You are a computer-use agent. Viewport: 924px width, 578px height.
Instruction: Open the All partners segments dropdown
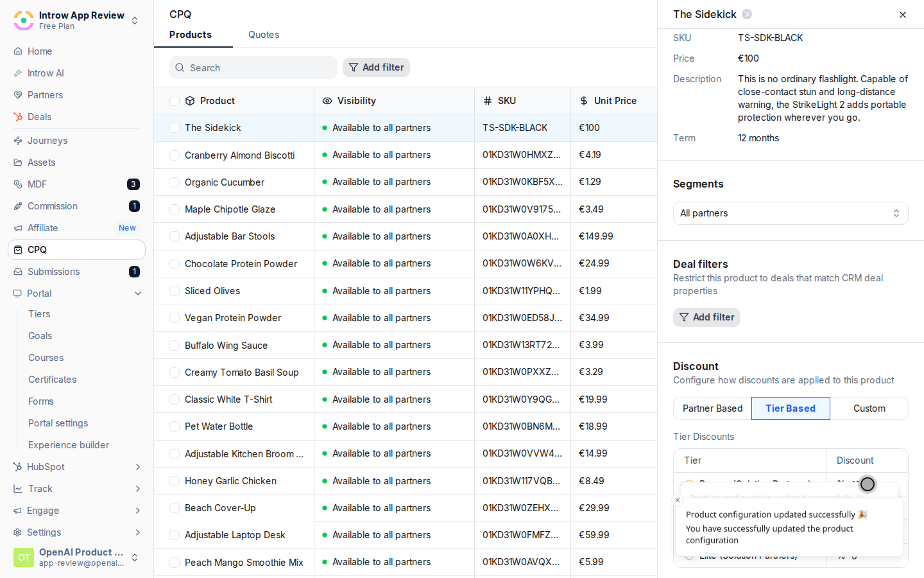[x=791, y=213]
